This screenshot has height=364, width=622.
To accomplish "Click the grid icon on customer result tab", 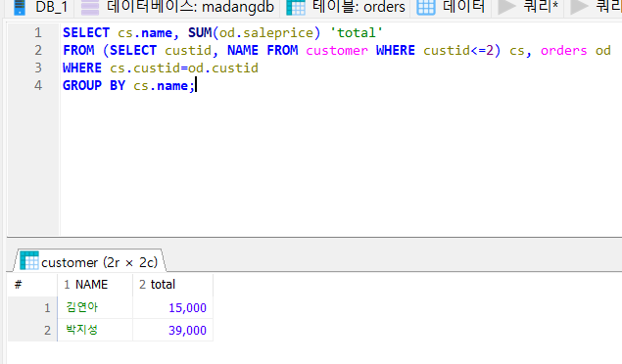I will [29, 260].
